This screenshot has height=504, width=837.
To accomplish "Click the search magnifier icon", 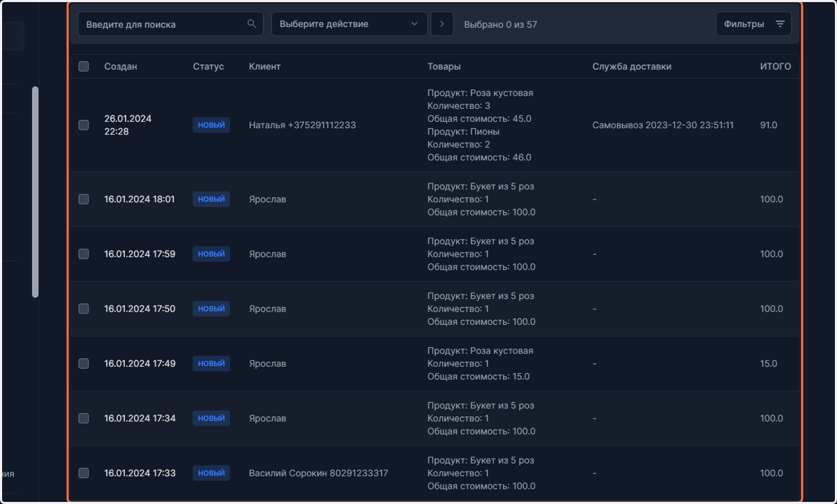I will [252, 24].
